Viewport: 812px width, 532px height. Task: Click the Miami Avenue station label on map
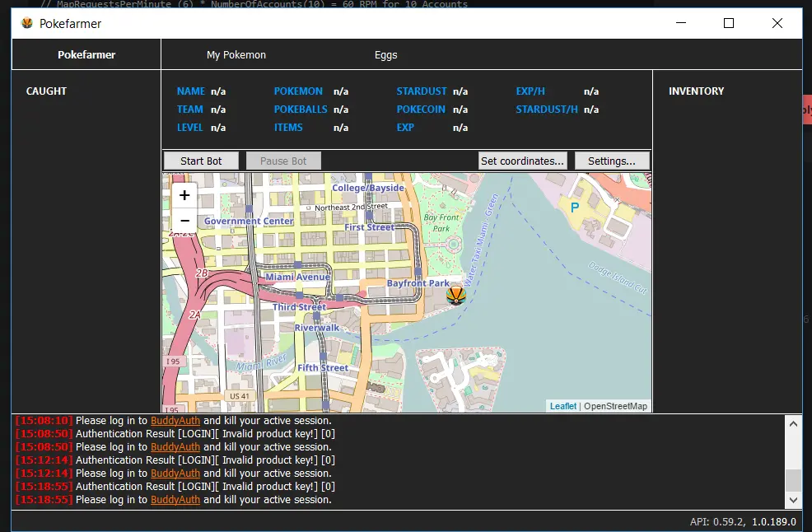(297, 278)
